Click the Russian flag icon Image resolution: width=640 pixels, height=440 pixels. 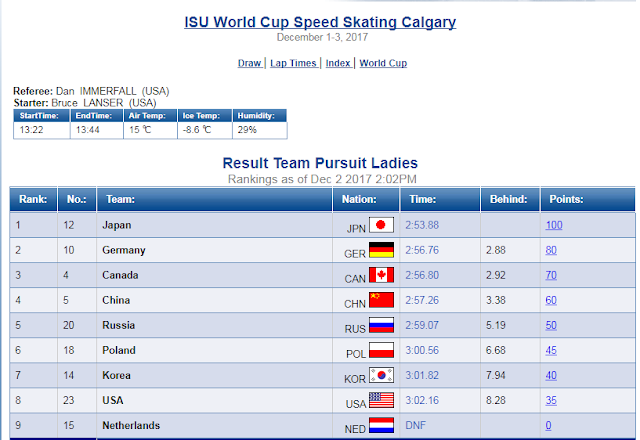[381, 325]
